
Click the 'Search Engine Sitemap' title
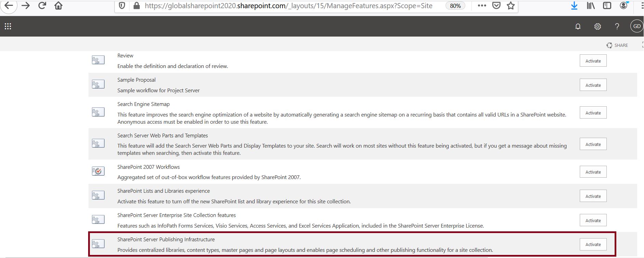pyautogui.click(x=143, y=104)
